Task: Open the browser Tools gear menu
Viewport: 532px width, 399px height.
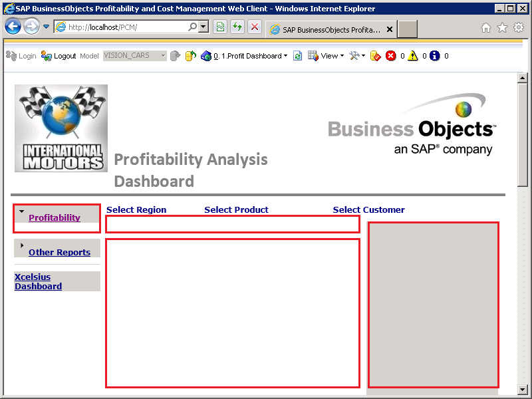Action: pyautogui.click(x=519, y=27)
